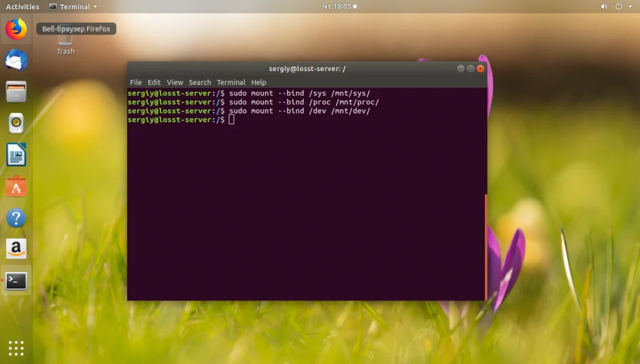
Task: Open the Terminal menu in menu bar
Action: click(x=231, y=82)
